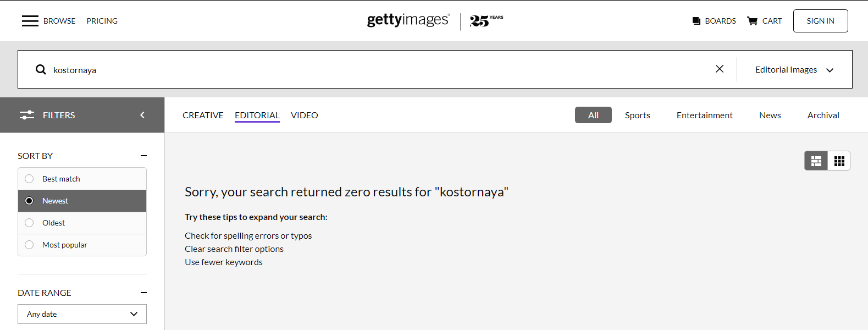The width and height of the screenshot is (868, 330).
Task: Open the Editorial Images search type dropdown
Action: (x=794, y=70)
